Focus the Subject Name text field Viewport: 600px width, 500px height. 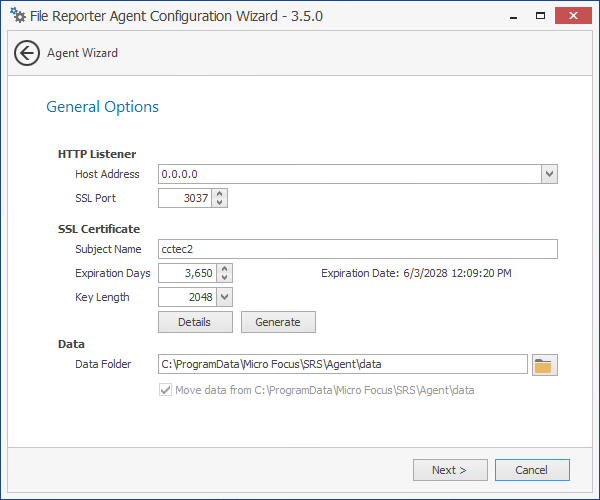pyautogui.click(x=357, y=249)
